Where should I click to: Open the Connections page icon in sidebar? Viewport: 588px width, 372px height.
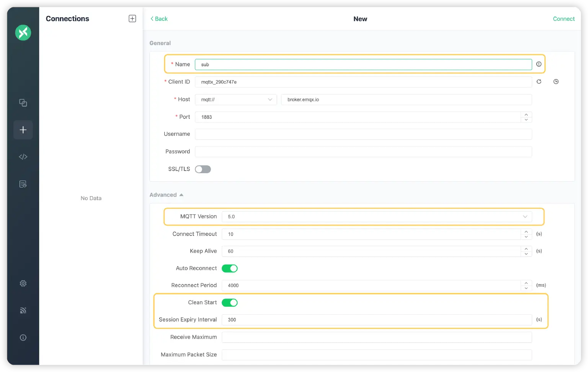coord(23,103)
